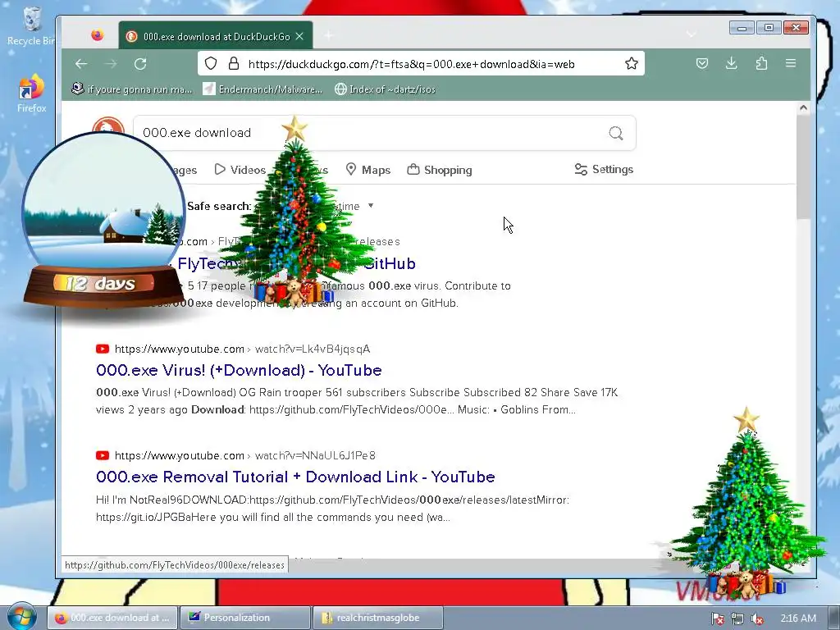840x630 pixels.
Task: Open 'Index of ~dartz/isos' bookmark
Action: pos(385,89)
